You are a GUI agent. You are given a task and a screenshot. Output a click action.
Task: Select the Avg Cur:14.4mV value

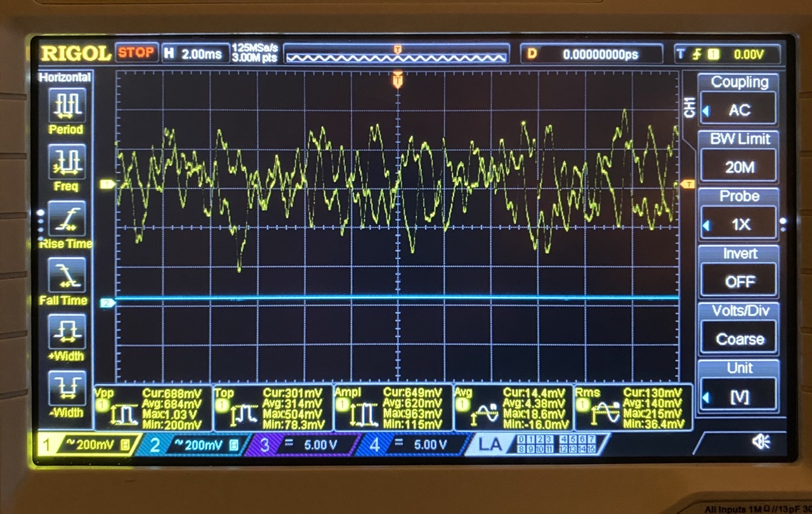(535, 392)
